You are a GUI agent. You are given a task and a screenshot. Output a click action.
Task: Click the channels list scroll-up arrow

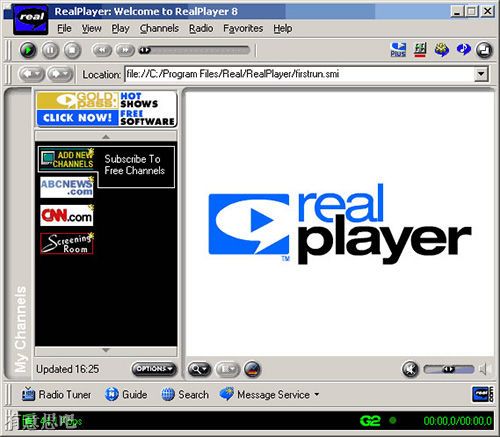click(106, 136)
